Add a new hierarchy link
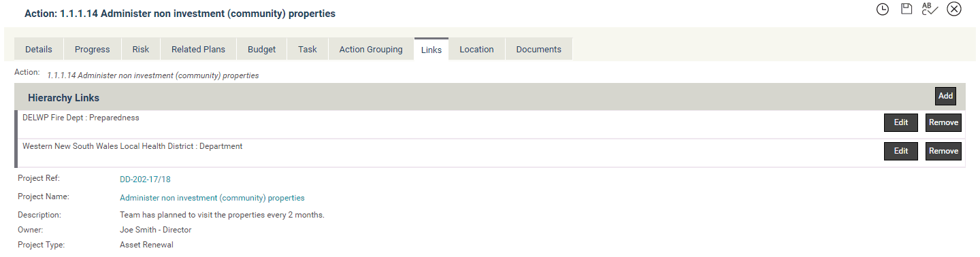The height and width of the screenshot is (257, 980). (x=945, y=97)
